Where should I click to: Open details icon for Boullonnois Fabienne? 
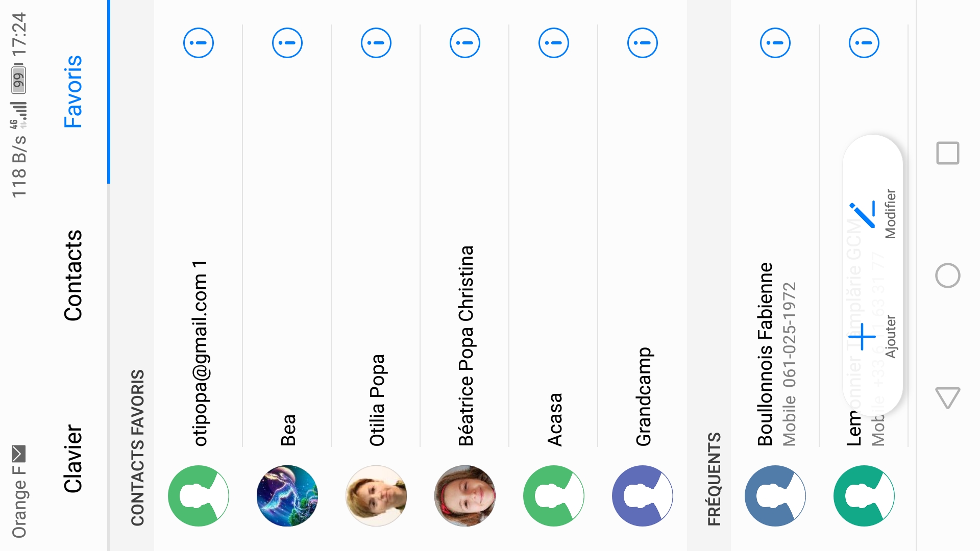(x=775, y=43)
